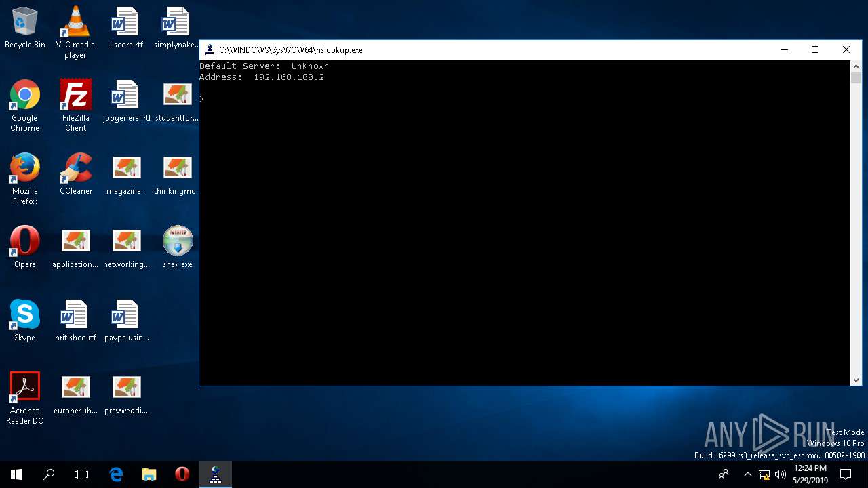Image resolution: width=868 pixels, height=488 pixels.
Task: Select the britishco.rtf document
Action: 75,321
